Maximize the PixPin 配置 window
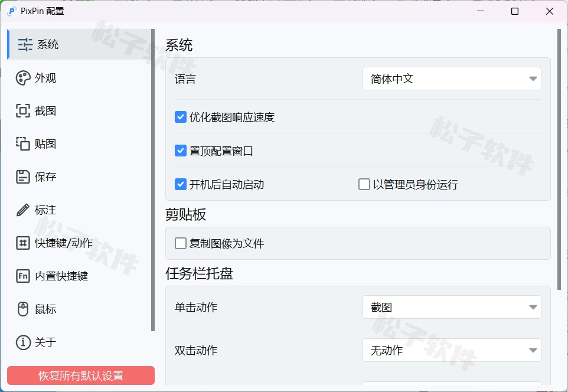568x392 pixels. coord(515,11)
